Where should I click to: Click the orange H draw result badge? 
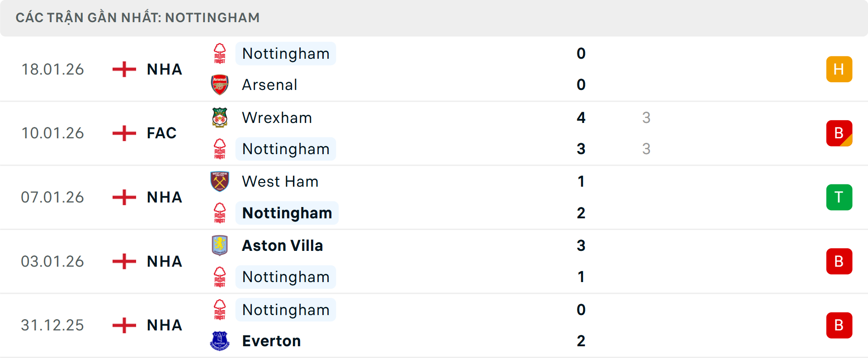tap(839, 69)
